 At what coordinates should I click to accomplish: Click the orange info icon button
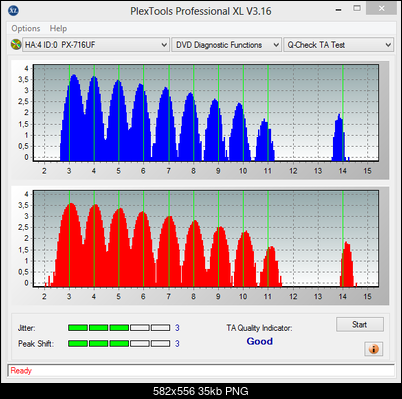point(373,349)
